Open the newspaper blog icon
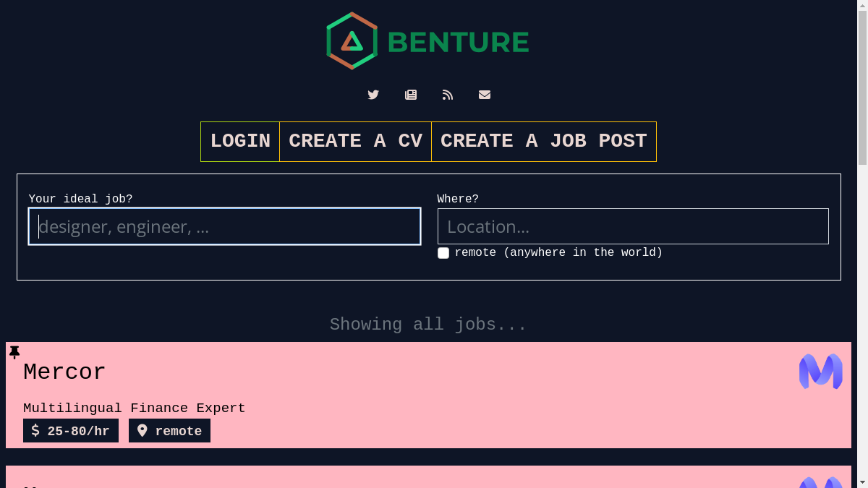Image resolution: width=868 pixels, height=488 pixels. click(411, 95)
